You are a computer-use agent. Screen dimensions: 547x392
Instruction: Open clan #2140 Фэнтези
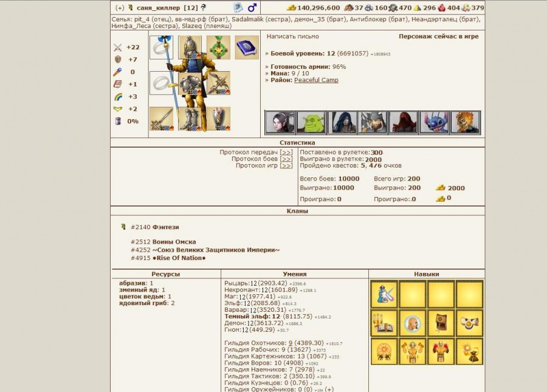[155, 227]
